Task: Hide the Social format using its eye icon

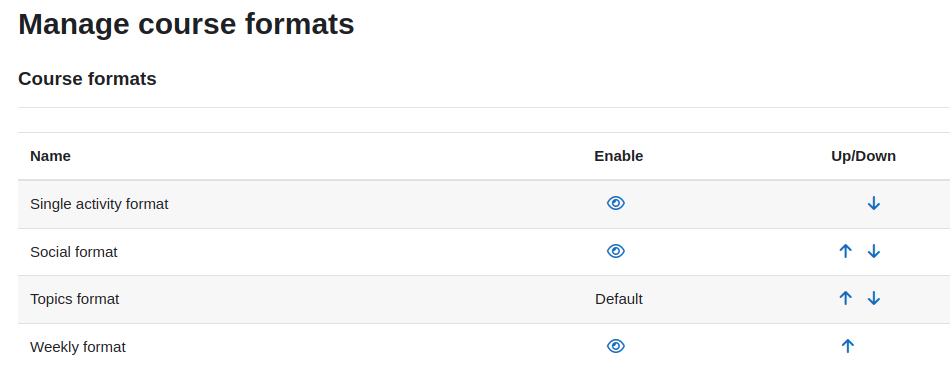Action: click(x=616, y=251)
